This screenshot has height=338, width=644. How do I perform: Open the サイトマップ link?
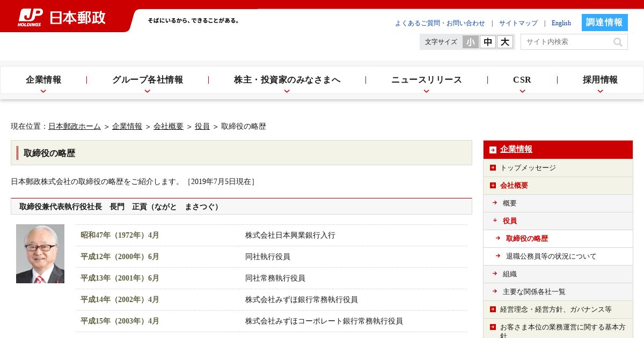tap(518, 23)
